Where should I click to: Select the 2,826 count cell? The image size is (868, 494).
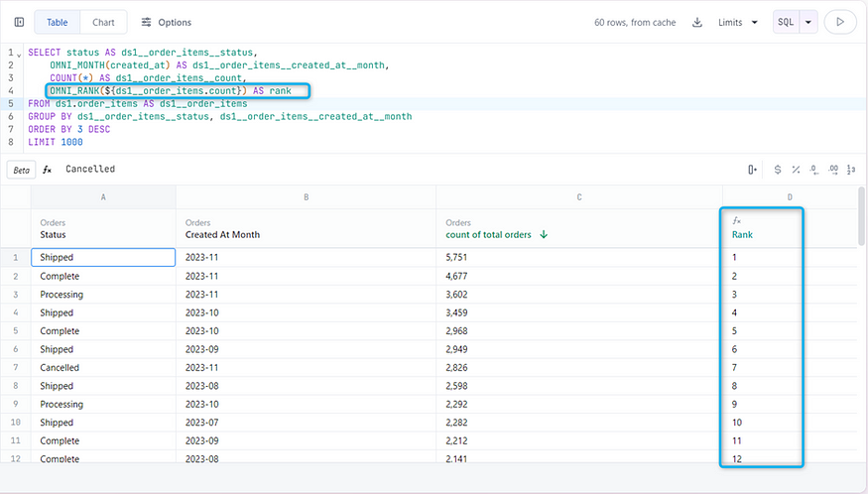pos(579,368)
